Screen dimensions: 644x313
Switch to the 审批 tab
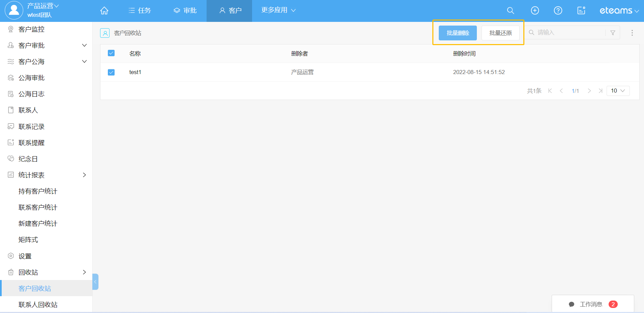coord(185,11)
